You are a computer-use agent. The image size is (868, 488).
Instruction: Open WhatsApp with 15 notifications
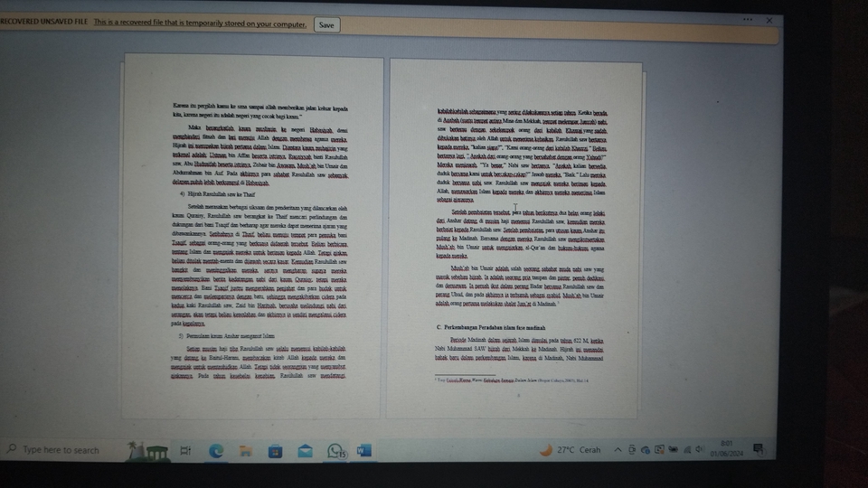tap(336, 452)
